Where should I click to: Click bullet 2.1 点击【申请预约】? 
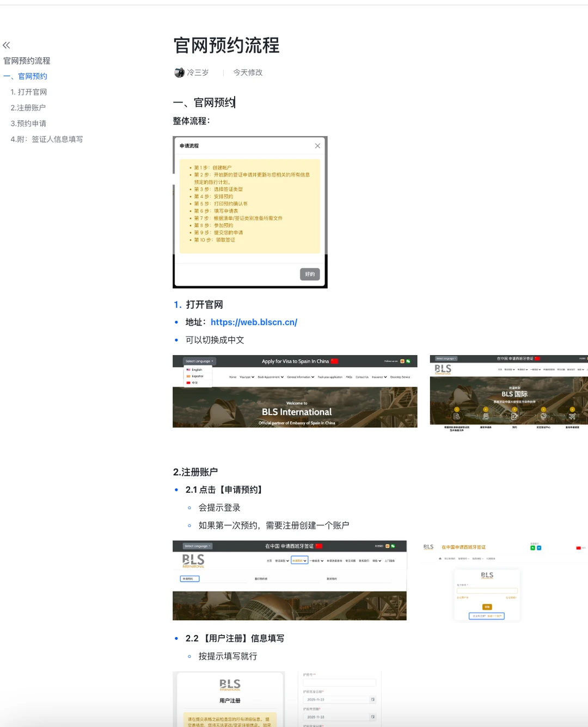point(225,490)
